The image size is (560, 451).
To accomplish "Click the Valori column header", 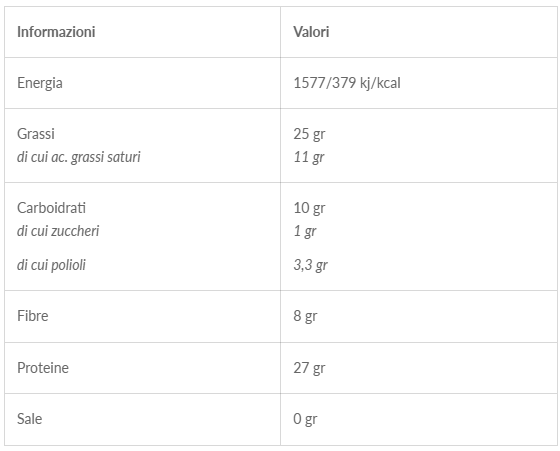I will coord(311,32).
